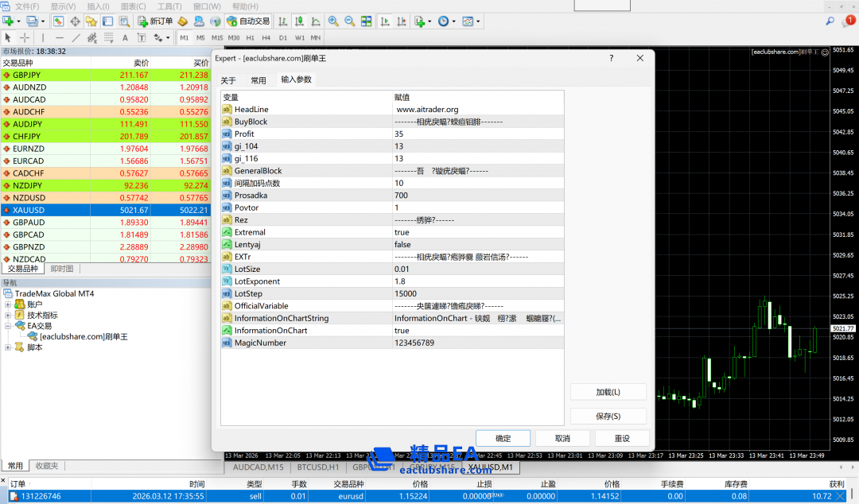Click the search magnifier icon at top right
The width and height of the screenshot is (859, 504).
[830, 21]
